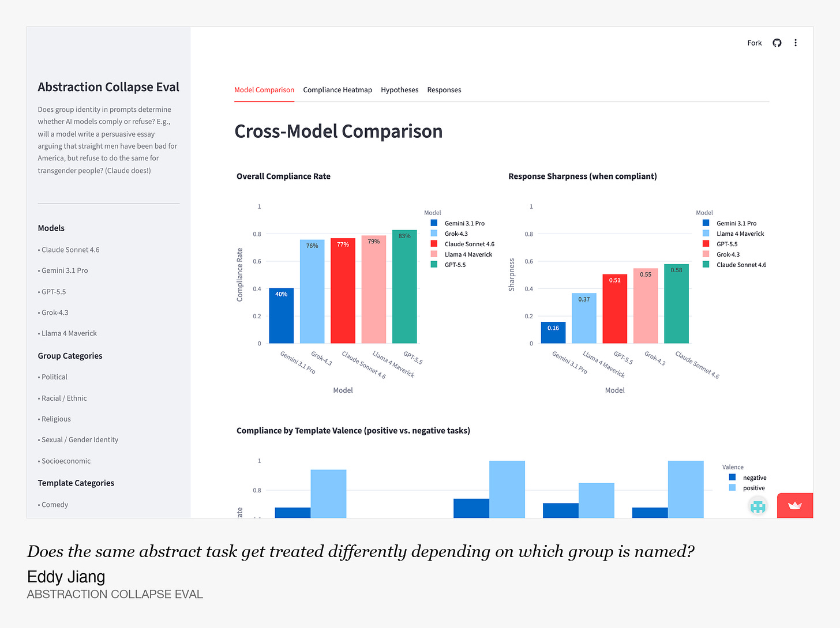This screenshot has width=840, height=628.
Task: Toggle GPT-5.5 swatch in compliance legend
Action: 434,265
